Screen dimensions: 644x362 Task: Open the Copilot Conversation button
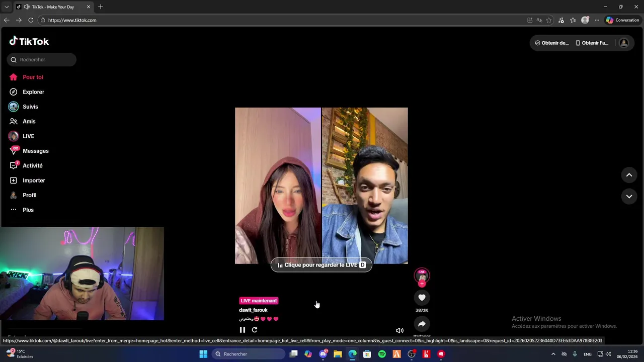(623, 20)
